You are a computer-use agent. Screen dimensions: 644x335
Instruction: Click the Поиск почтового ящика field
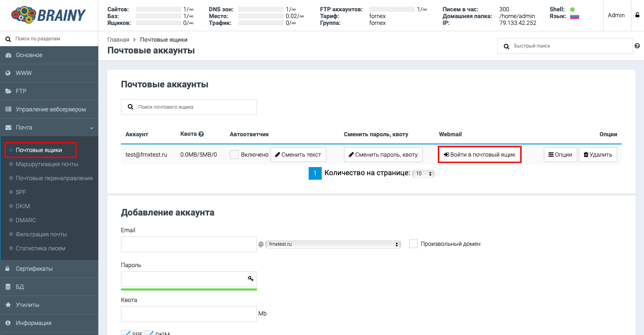point(189,107)
